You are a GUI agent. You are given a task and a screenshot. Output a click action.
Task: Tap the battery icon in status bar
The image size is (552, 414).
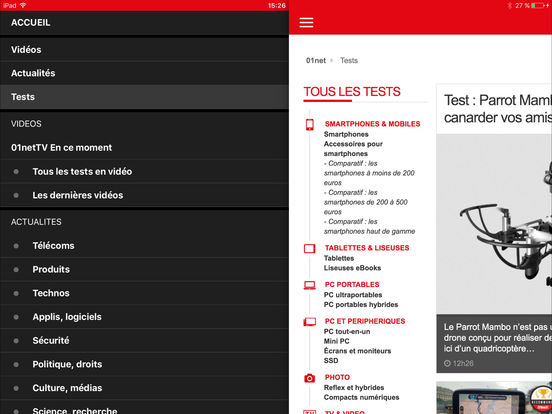pyautogui.click(x=538, y=5)
